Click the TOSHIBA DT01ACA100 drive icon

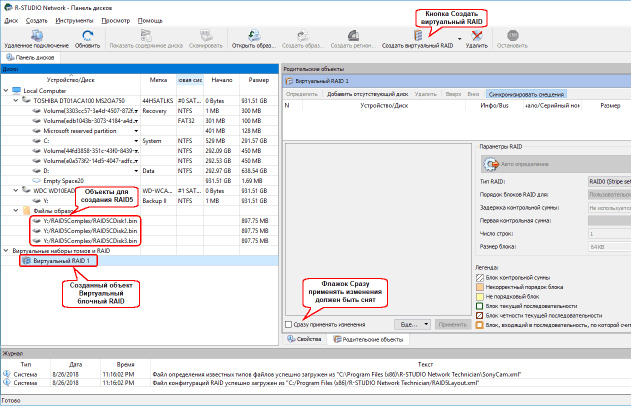(26, 100)
